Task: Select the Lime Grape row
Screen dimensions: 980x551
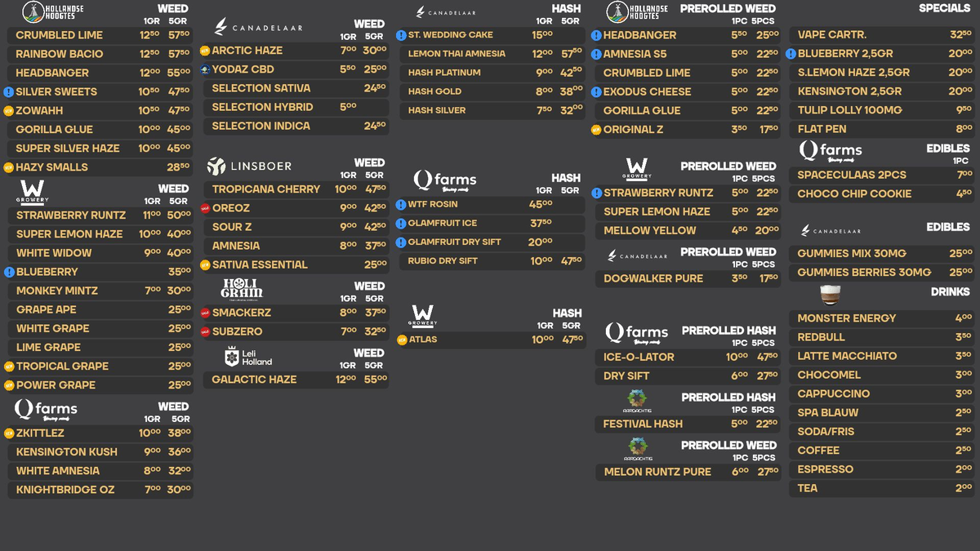Action: point(100,348)
